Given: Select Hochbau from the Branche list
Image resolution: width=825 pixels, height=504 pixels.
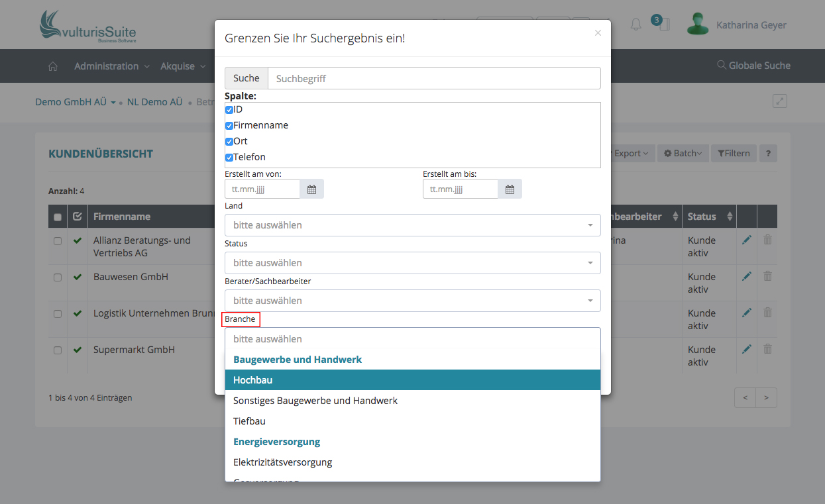Looking at the screenshot, I should pyautogui.click(x=412, y=380).
